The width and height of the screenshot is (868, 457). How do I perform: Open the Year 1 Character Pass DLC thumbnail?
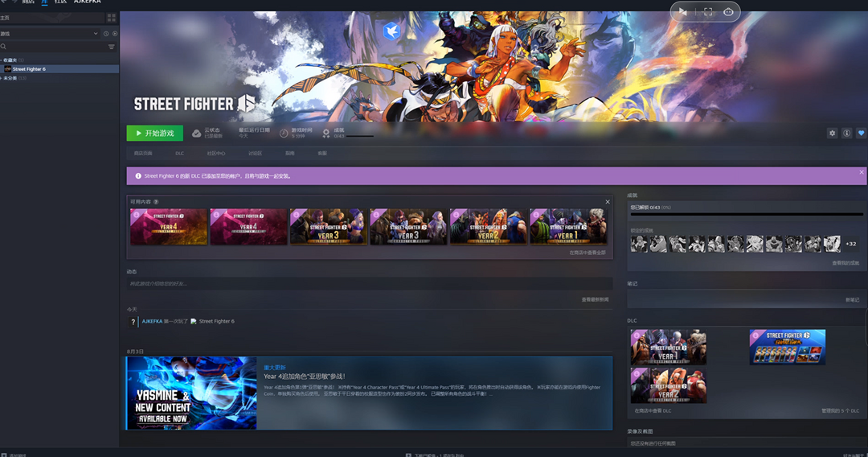pos(668,347)
